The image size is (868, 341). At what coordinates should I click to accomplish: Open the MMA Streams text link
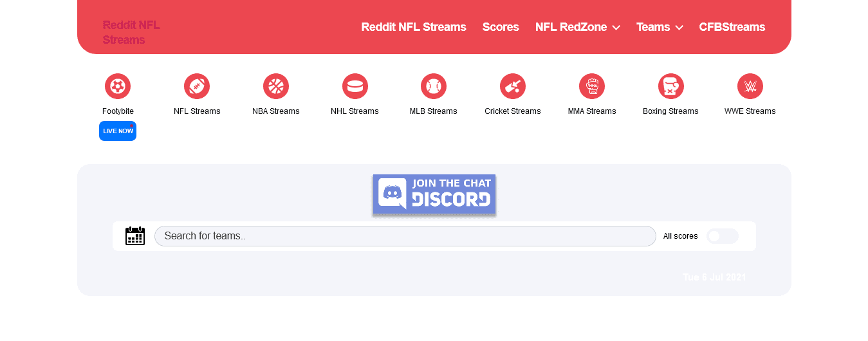tap(592, 111)
